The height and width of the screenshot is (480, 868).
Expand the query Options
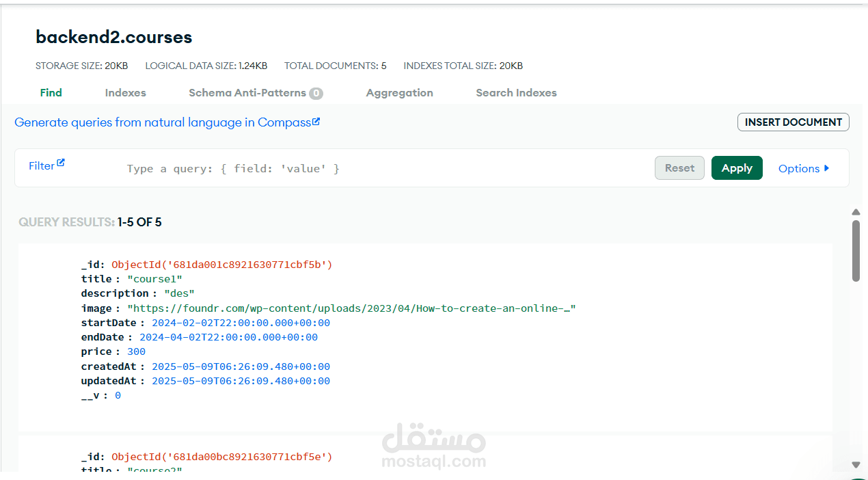click(x=804, y=168)
